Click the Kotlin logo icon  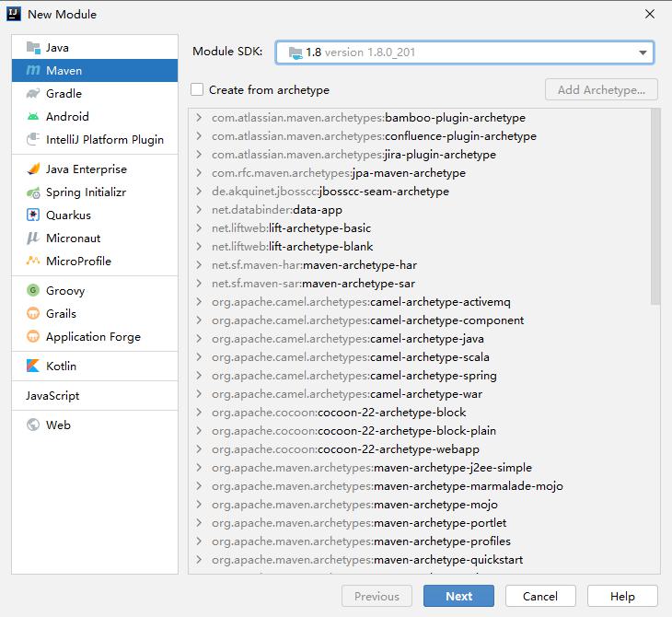click(33, 366)
